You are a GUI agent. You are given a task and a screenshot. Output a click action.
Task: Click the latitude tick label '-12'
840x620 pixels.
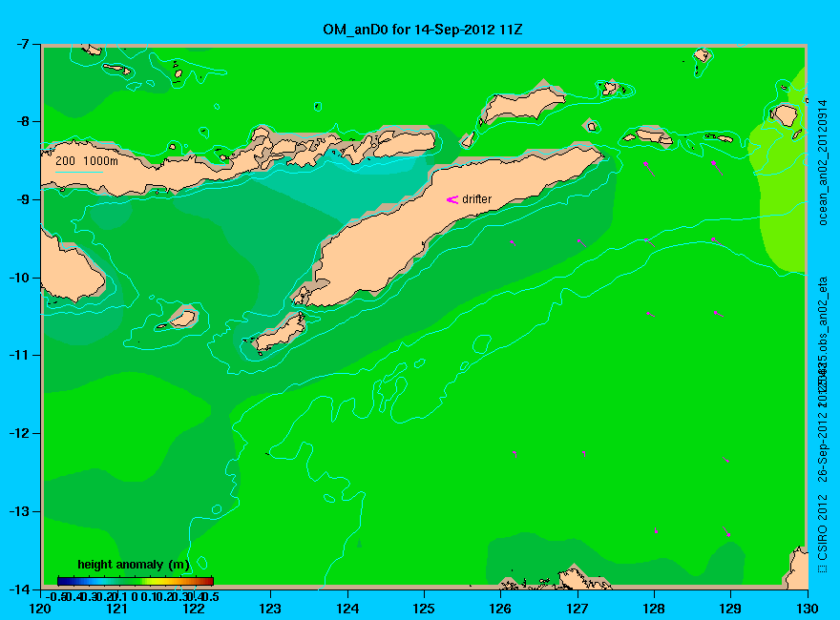tap(19, 433)
